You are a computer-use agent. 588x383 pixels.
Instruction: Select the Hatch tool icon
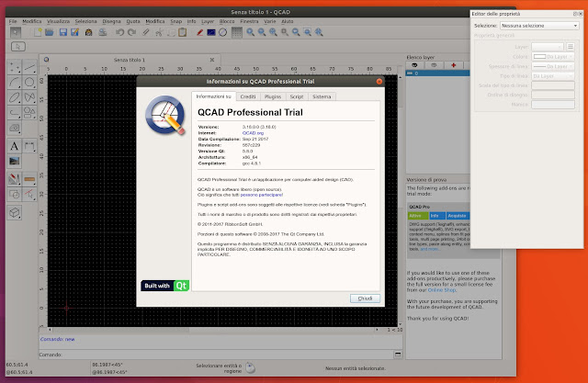coord(15,128)
